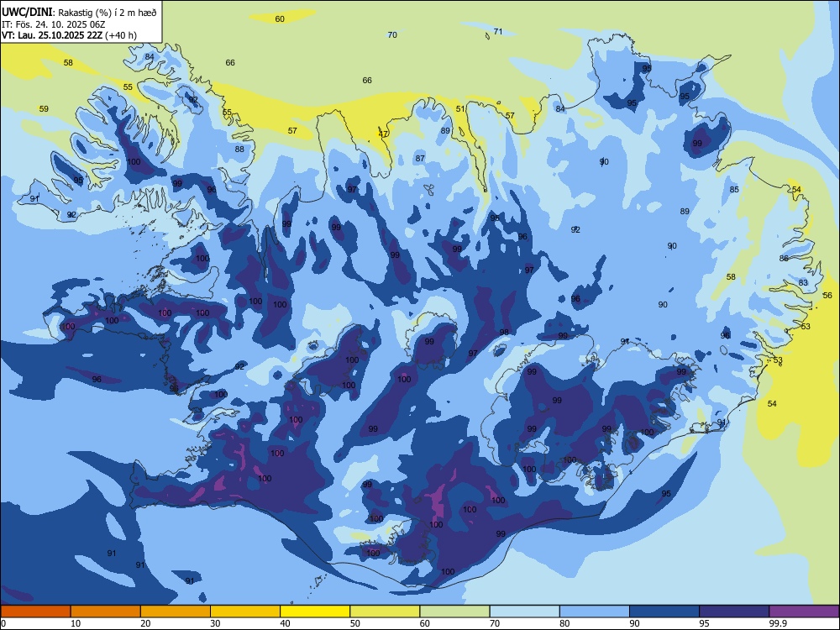Image resolution: width=840 pixels, height=630 pixels.
Task: Click the 50–60 yellow-green legend swatch
Action: pos(385,612)
